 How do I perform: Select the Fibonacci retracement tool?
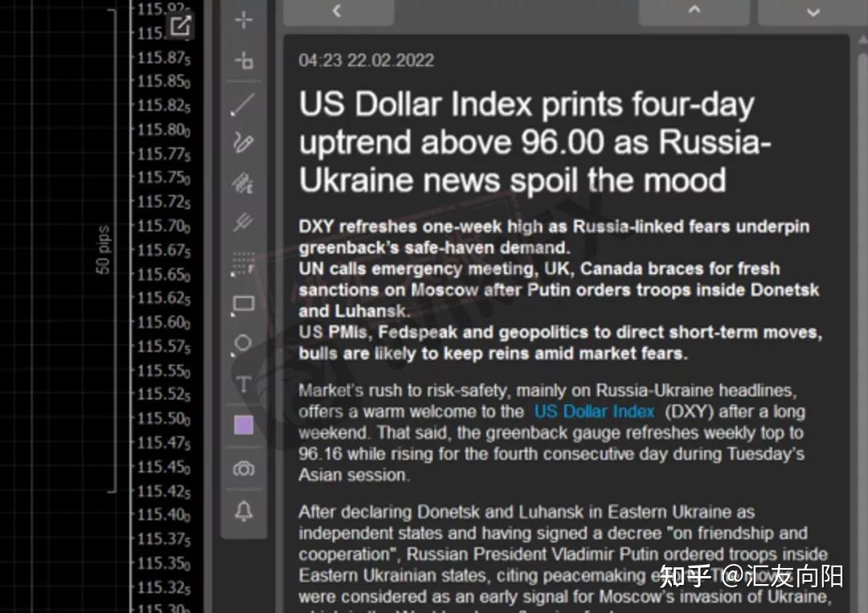(x=243, y=182)
